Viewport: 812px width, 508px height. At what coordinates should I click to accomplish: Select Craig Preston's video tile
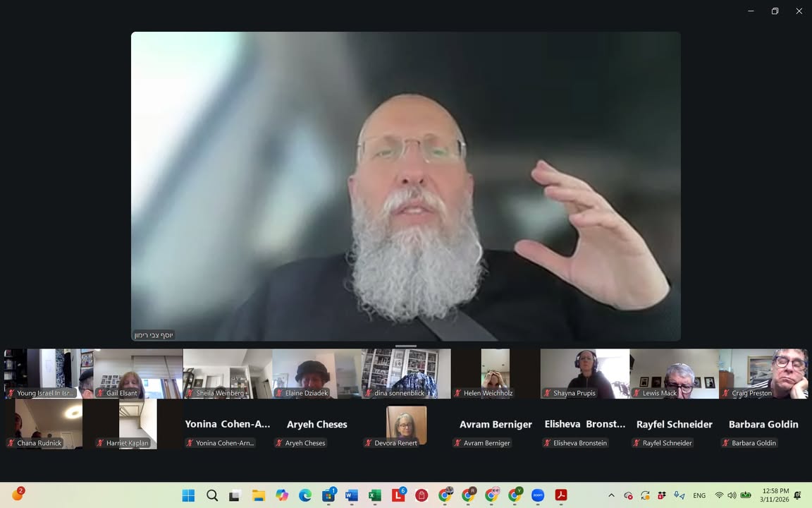(763, 373)
